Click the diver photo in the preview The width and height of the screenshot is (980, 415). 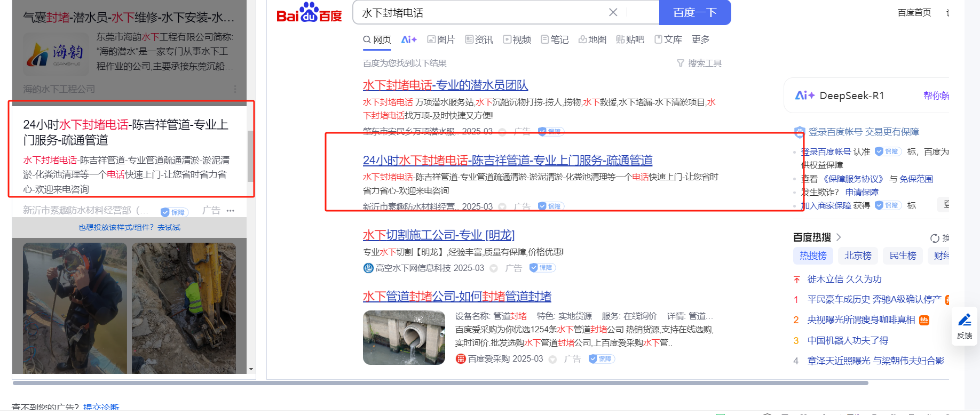point(75,308)
